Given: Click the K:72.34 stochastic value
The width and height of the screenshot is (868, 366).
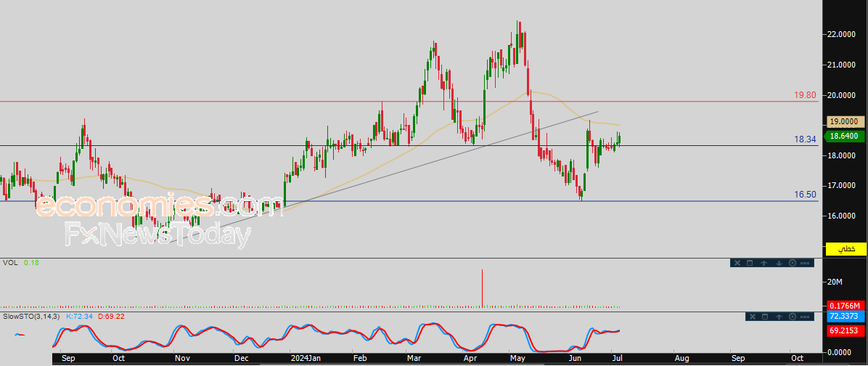Looking at the screenshot, I should tap(81, 316).
